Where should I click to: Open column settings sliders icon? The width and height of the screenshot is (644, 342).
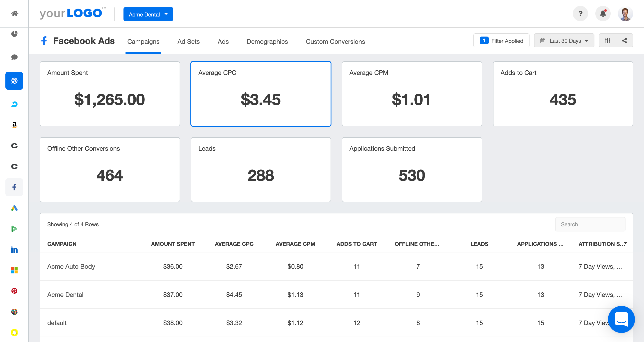tap(607, 41)
